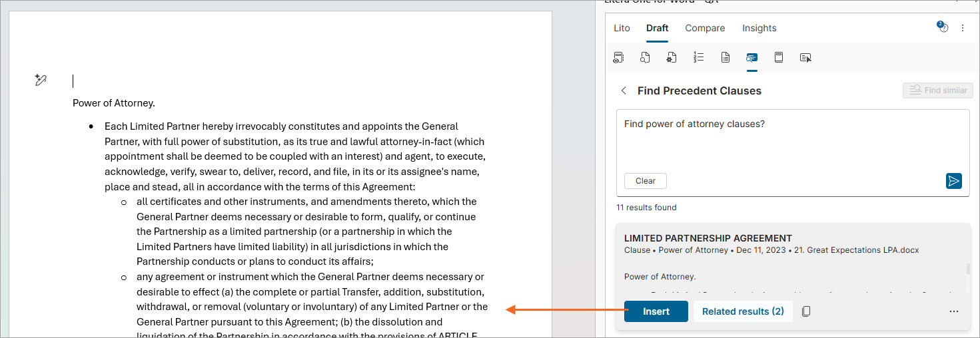Screen dimensions: 980x338
Task: Click the select text cursor icon in the Draft toolbar
Action: pyautogui.click(x=805, y=58)
